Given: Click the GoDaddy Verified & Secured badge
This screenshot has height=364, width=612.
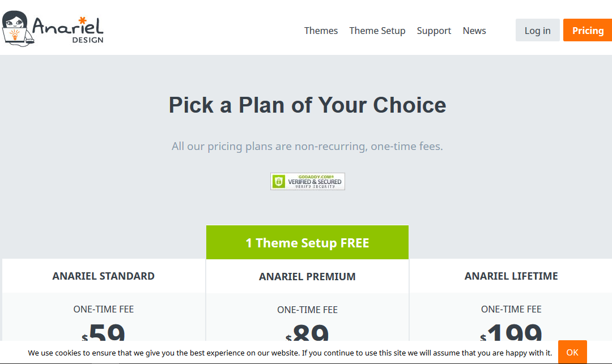Looking at the screenshot, I should [x=308, y=182].
